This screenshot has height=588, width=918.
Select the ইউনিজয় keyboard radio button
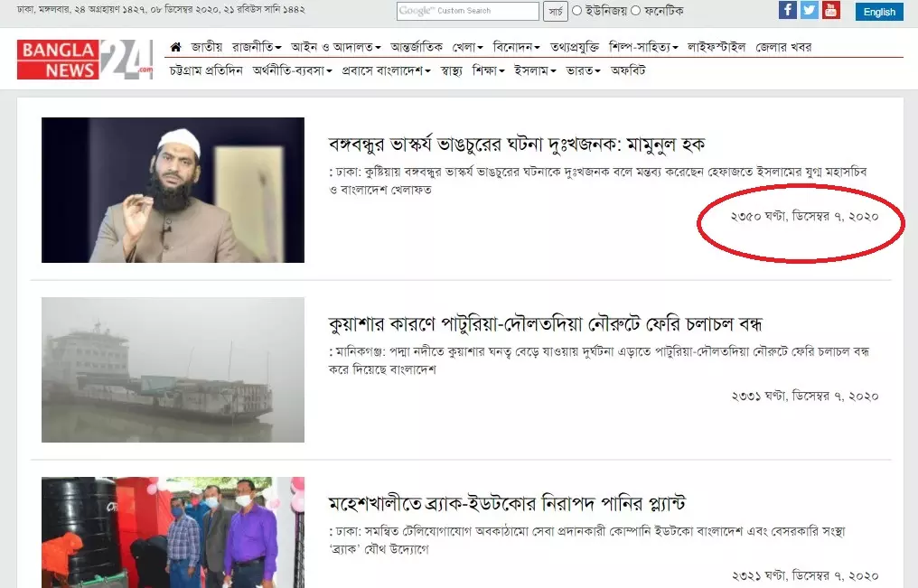tap(576, 11)
